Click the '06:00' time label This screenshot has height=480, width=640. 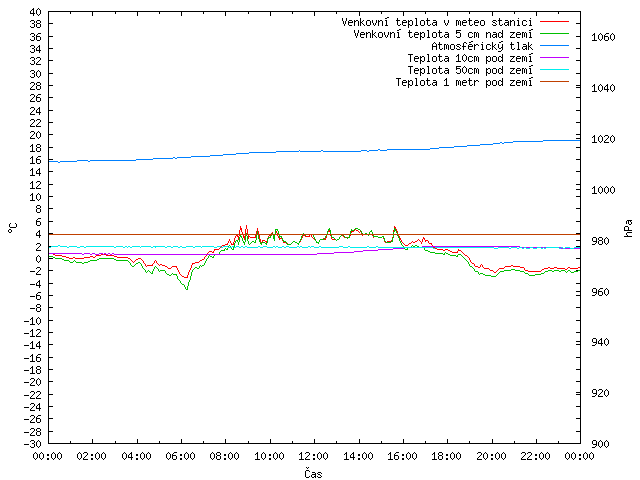click(x=181, y=456)
